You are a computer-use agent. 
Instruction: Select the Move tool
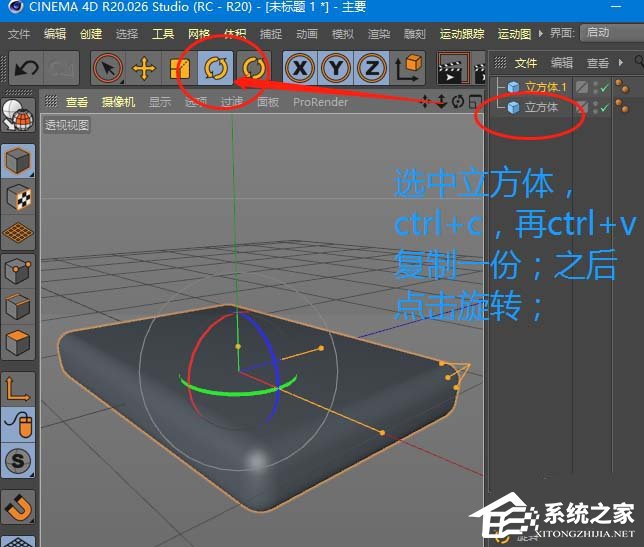(144, 68)
